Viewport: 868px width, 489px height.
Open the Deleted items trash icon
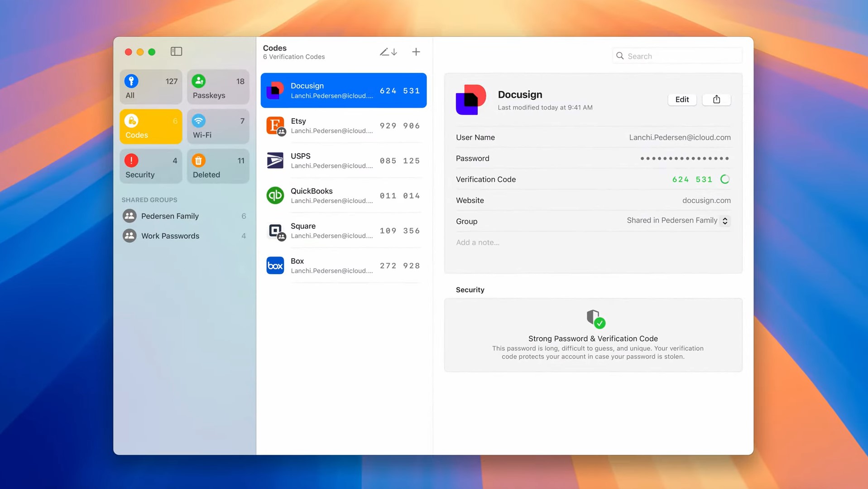[199, 160]
